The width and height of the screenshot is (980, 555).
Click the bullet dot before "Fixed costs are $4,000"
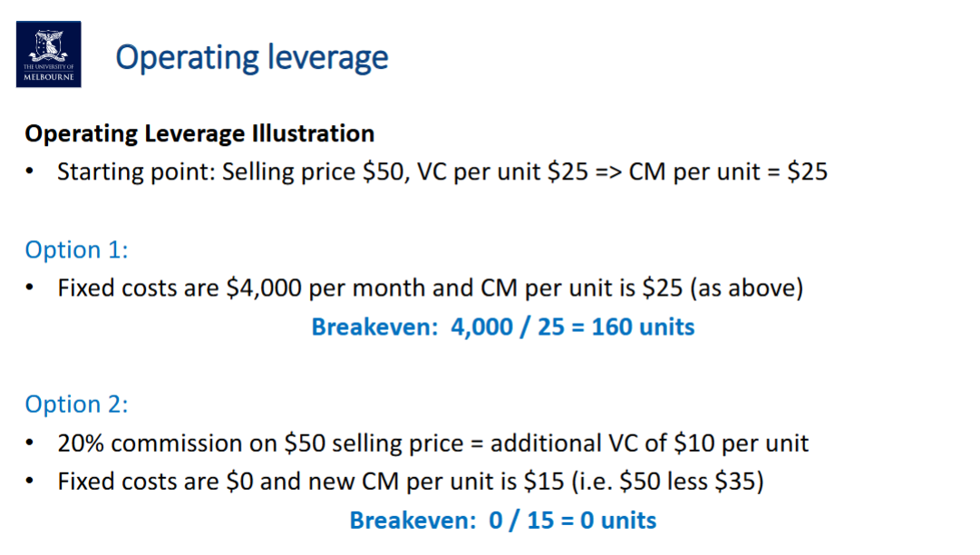tap(31, 288)
